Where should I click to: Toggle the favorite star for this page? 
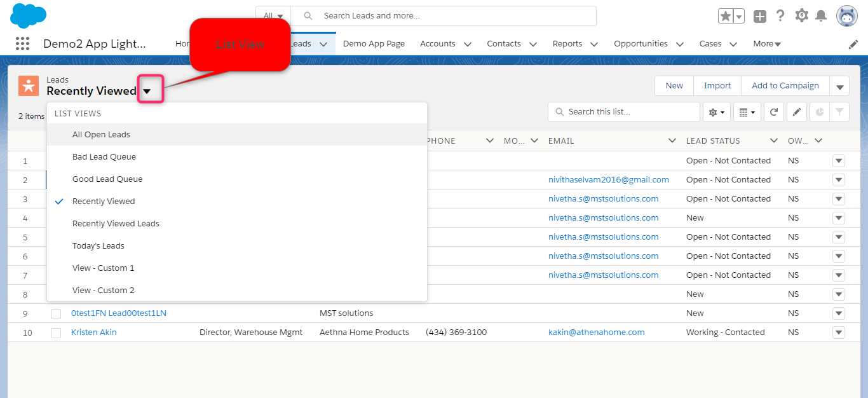tap(726, 15)
